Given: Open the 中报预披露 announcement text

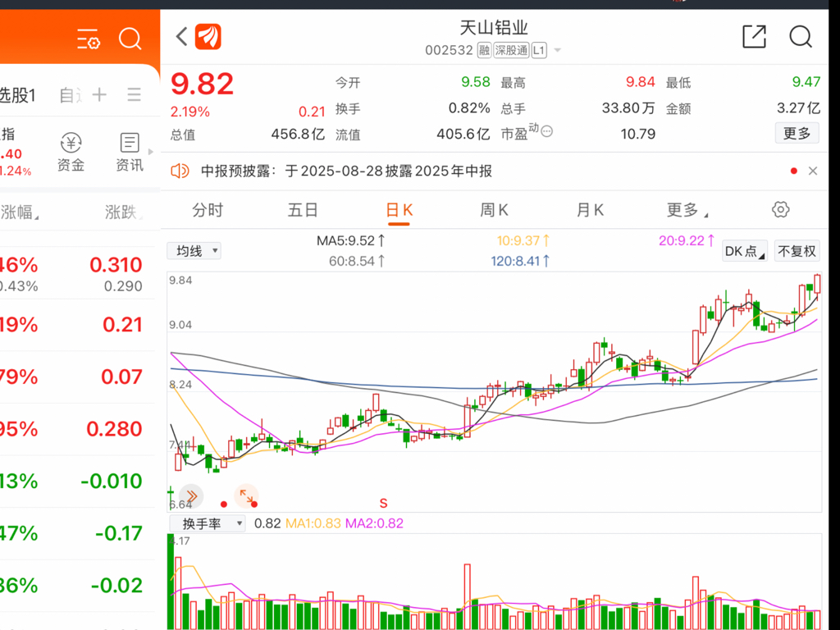Looking at the screenshot, I should 347,171.
